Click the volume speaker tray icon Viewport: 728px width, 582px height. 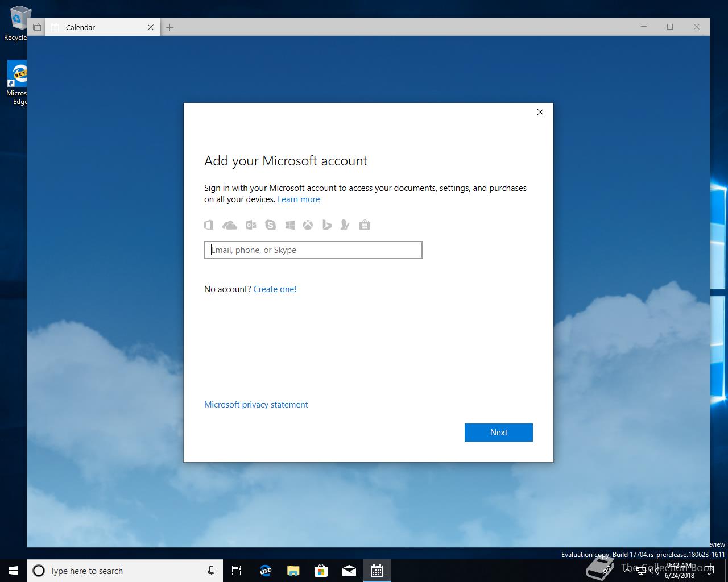[654, 571]
